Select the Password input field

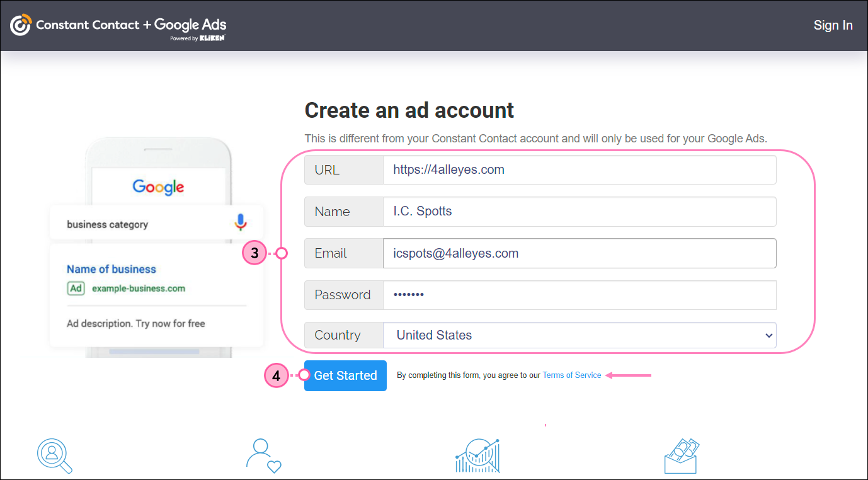(580, 295)
